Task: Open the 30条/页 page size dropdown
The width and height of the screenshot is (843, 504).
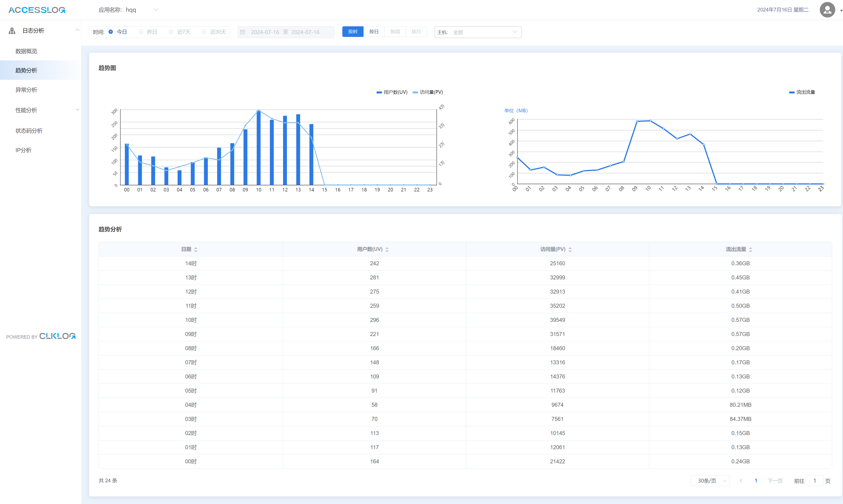Action: click(x=711, y=481)
